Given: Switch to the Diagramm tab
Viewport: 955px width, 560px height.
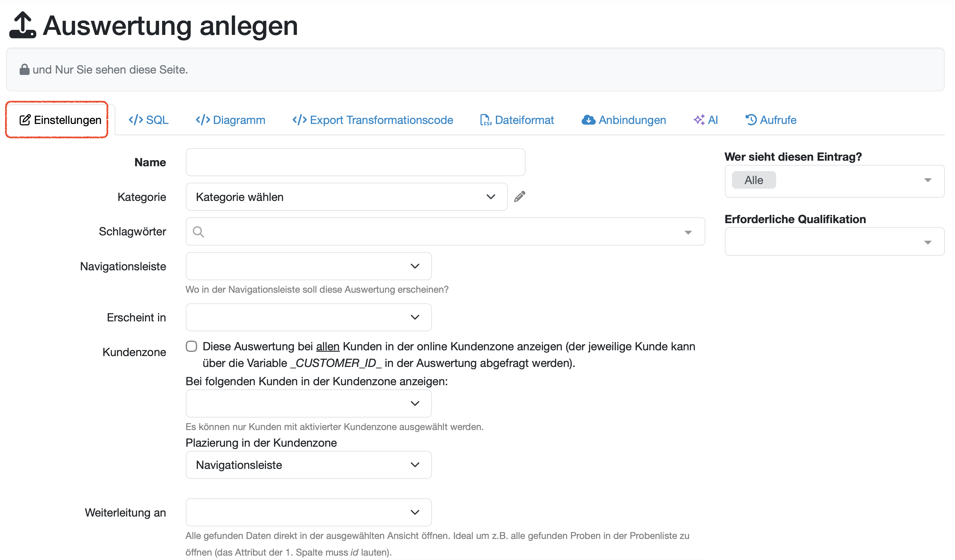Looking at the screenshot, I should tap(230, 120).
